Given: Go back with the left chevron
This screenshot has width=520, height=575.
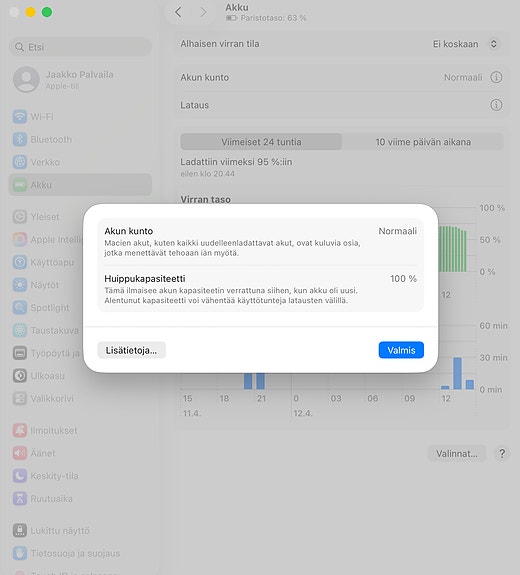Looking at the screenshot, I should (178, 12).
